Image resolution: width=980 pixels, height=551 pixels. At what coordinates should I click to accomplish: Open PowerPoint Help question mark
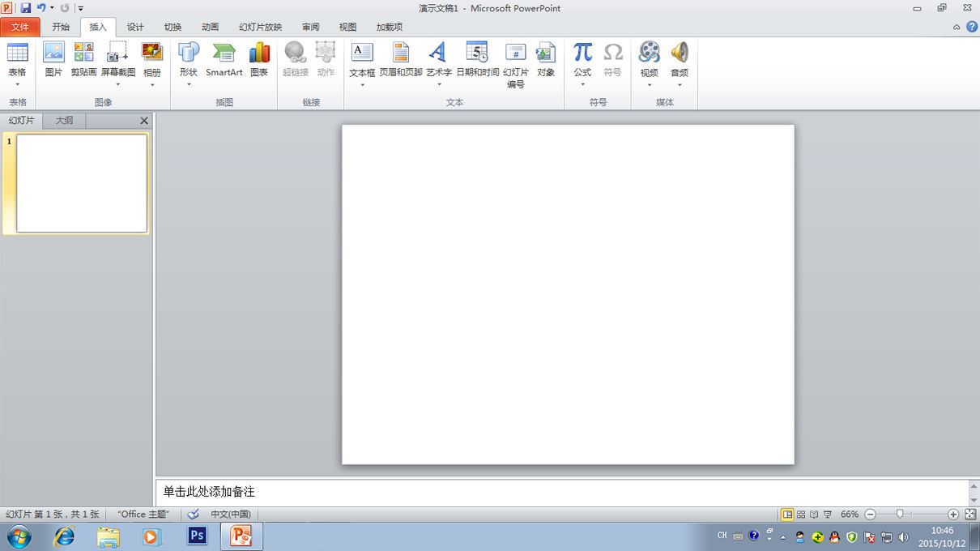pos(971,27)
